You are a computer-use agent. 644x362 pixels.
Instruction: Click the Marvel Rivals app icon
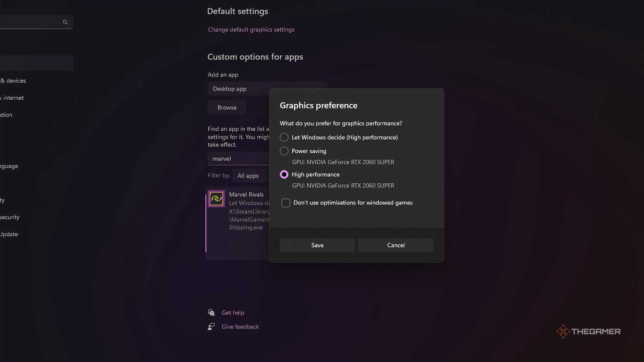point(216,199)
